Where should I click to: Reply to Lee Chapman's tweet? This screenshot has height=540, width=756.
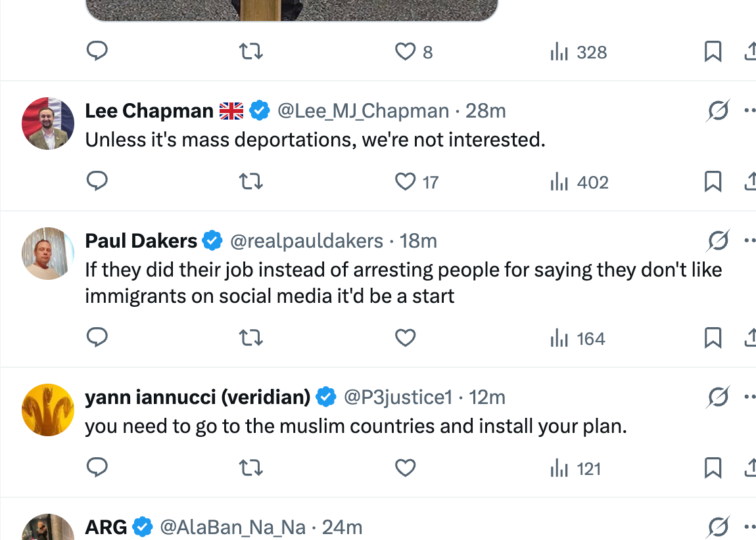(97, 181)
